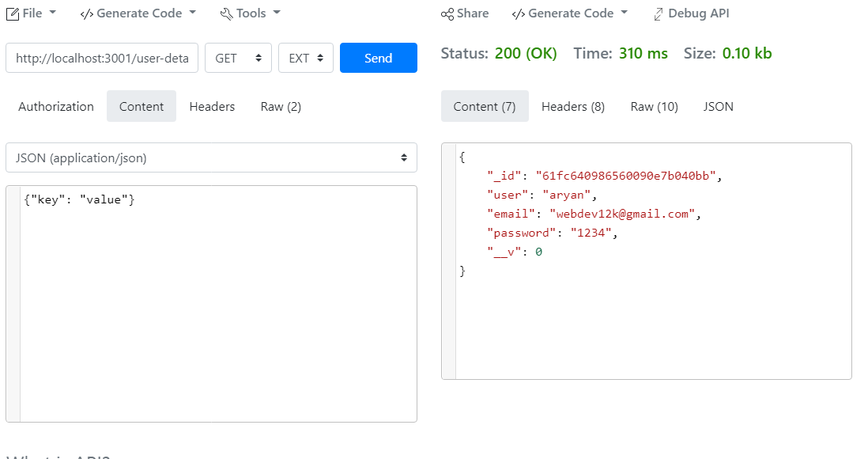
Task: Open the JSON response view tab
Action: pos(718,106)
